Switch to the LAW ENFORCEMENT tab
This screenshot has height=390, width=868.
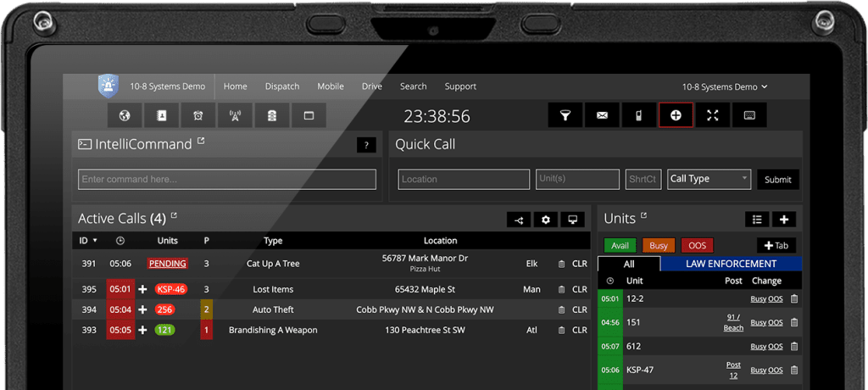click(x=732, y=264)
